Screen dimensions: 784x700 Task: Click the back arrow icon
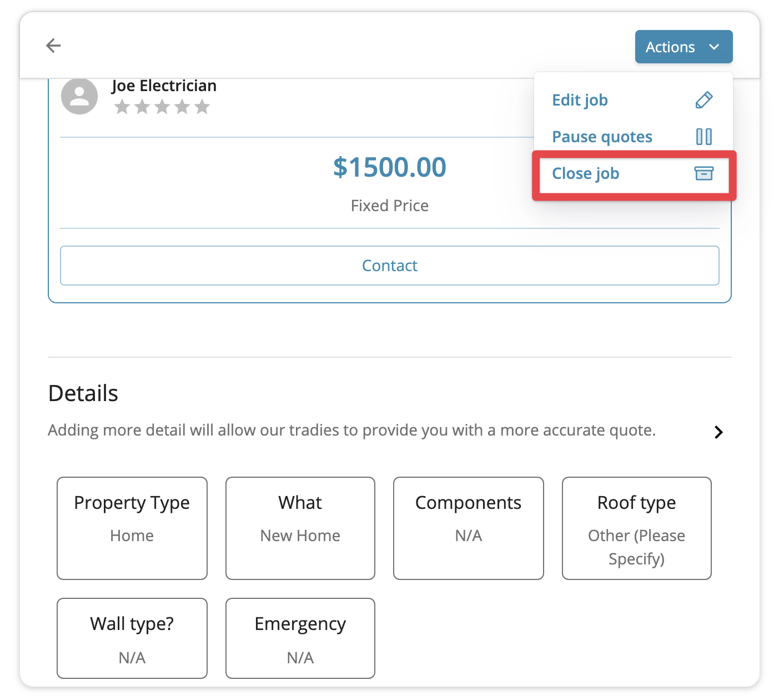point(53,46)
